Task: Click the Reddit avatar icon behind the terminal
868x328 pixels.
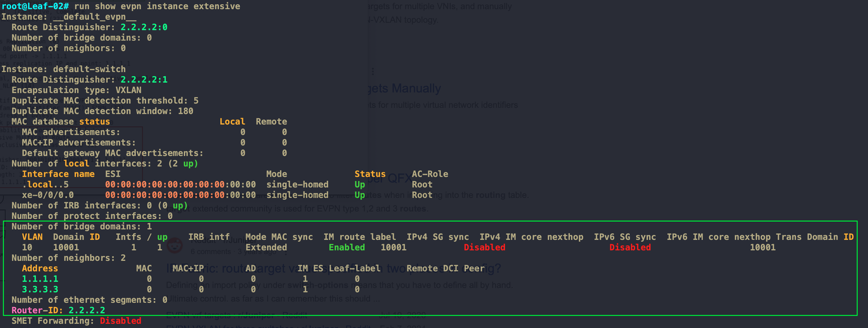Action: pyautogui.click(x=175, y=245)
